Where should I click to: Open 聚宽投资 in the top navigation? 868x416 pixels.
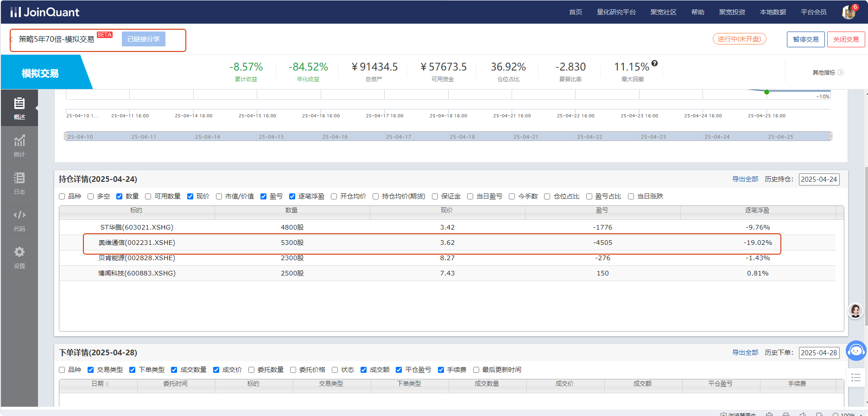click(x=732, y=12)
